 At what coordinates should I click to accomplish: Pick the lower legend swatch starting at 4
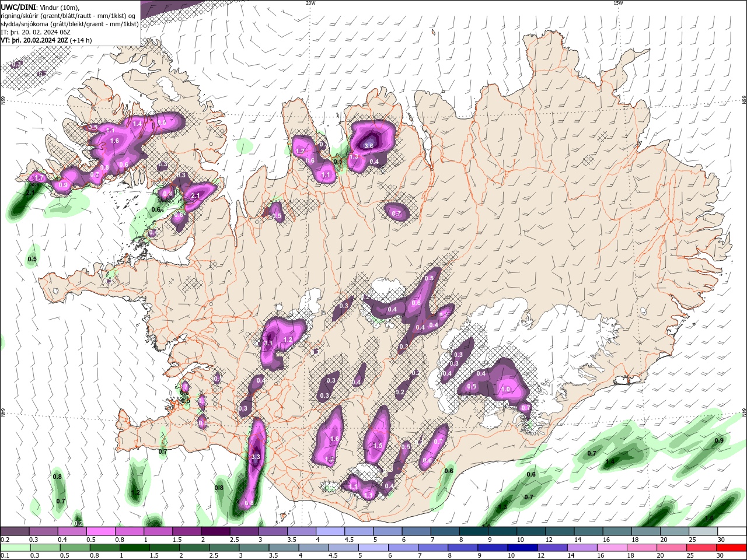pyautogui.click(x=313, y=548)
